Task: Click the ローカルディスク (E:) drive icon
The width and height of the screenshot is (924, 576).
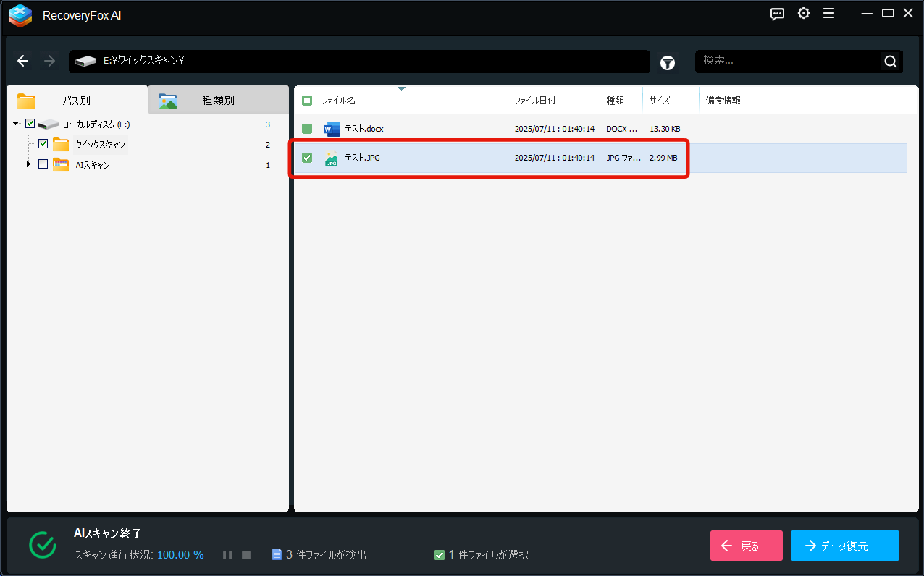Action: coord(48,124)
